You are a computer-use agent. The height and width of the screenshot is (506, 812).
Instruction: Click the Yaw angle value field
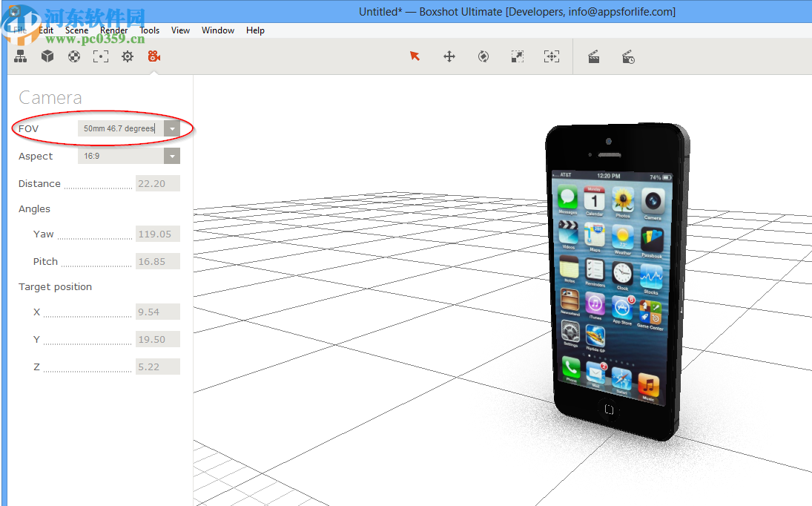click(x=157, y=234)
